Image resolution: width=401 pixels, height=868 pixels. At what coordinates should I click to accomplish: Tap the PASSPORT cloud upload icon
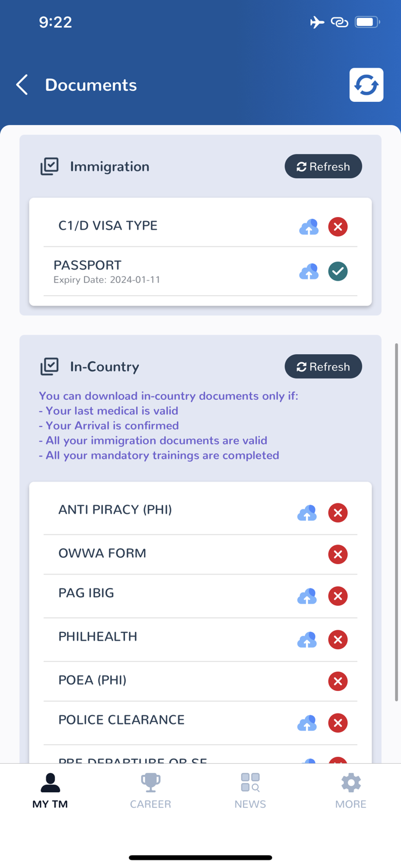click(308, 271)
